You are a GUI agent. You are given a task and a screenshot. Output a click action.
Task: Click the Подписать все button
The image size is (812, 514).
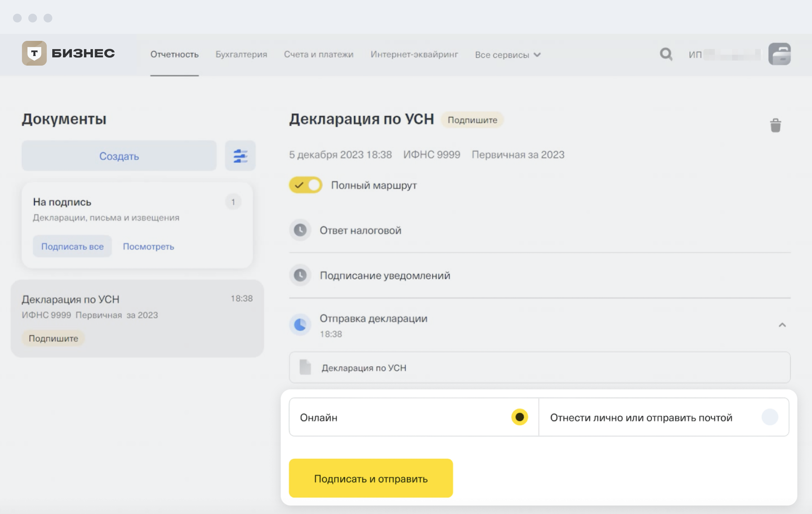(72, 246)
